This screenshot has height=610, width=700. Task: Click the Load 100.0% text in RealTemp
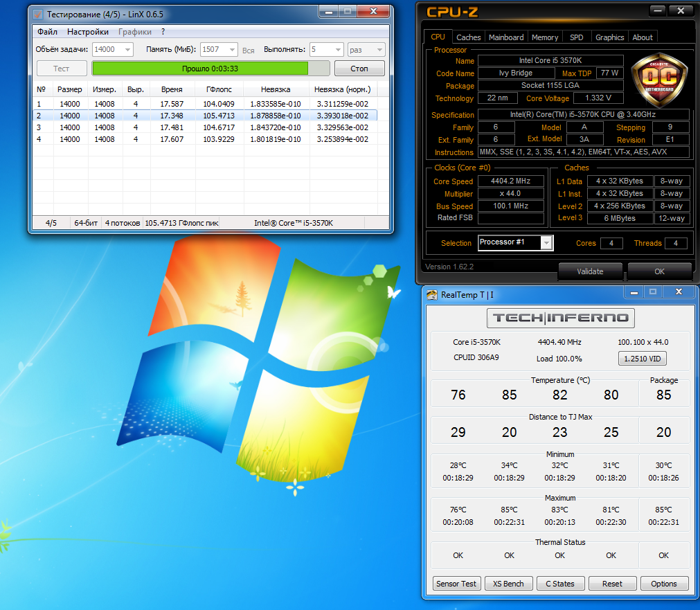point(559,359)
